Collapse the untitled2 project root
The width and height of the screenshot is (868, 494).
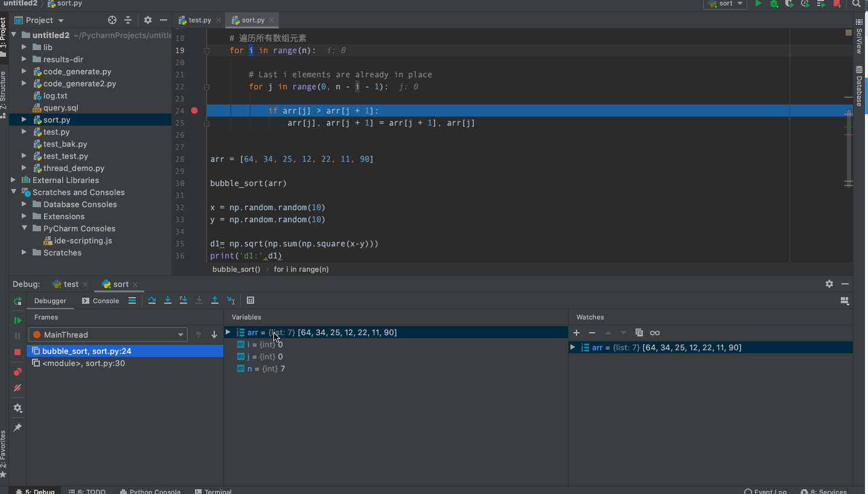tap(13, 35)
